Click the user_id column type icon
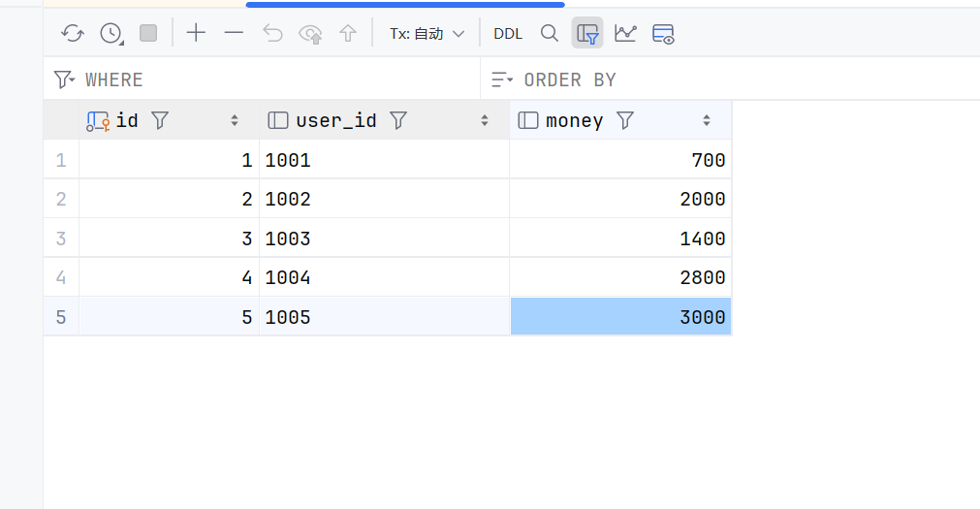980x509 pixels. click(x=277, y=120)
